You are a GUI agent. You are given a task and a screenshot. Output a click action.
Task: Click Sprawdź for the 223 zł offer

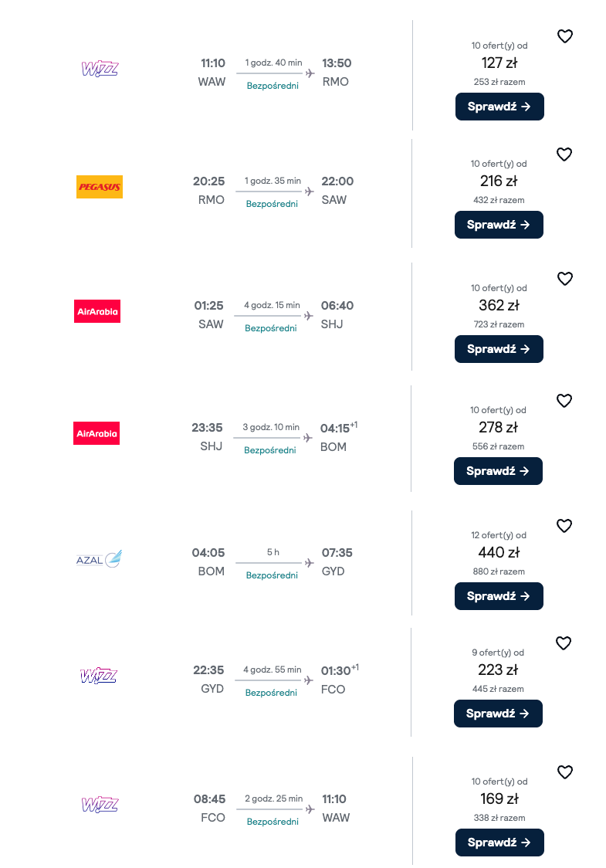(x=498, y=714)
